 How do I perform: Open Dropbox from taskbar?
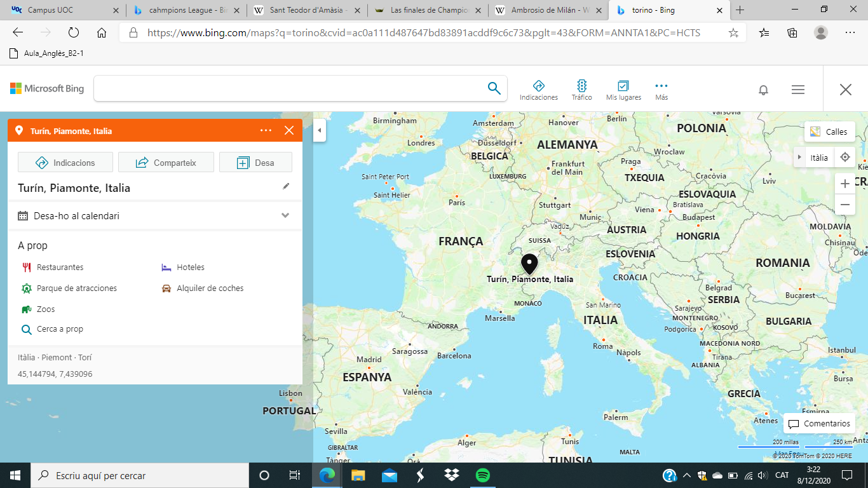tap(452, 475)
